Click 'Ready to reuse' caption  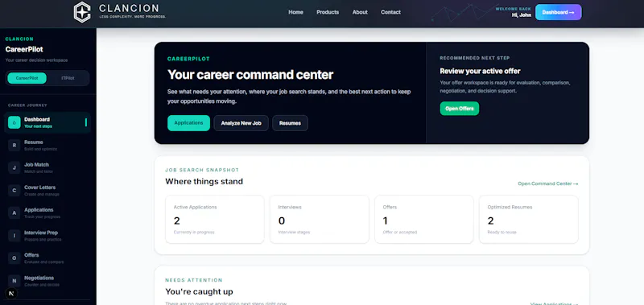(502, 233)
